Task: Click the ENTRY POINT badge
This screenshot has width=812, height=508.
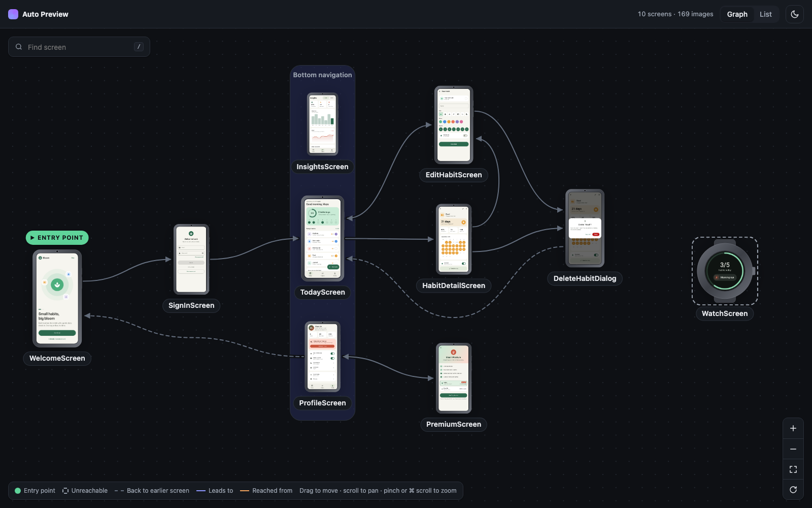Action: (57, 238)
